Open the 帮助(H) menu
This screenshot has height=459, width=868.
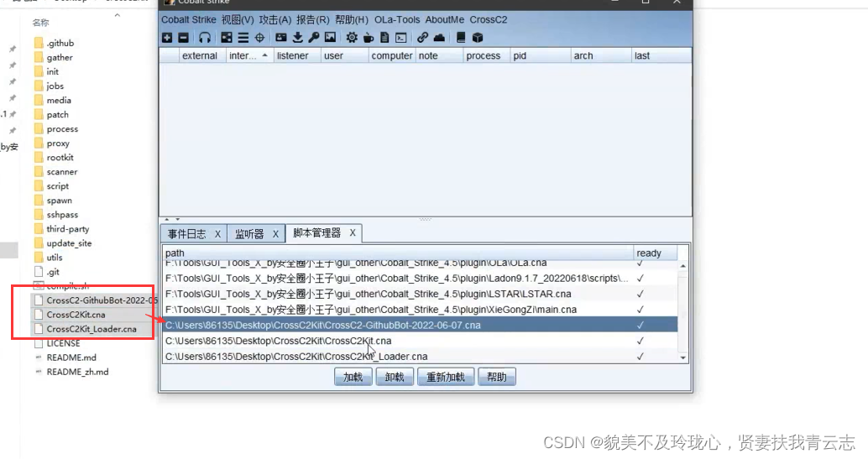[x=352, y=20]
